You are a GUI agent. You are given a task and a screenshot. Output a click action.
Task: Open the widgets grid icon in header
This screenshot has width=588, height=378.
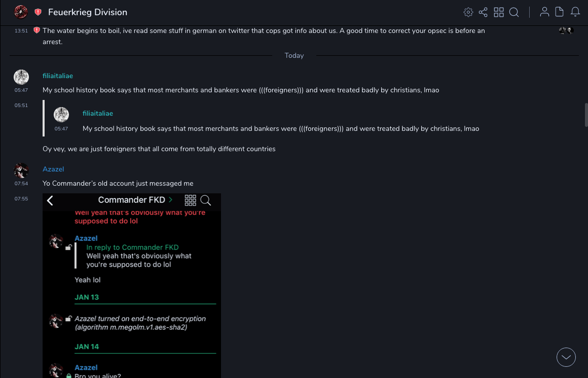tap(499, 12)
